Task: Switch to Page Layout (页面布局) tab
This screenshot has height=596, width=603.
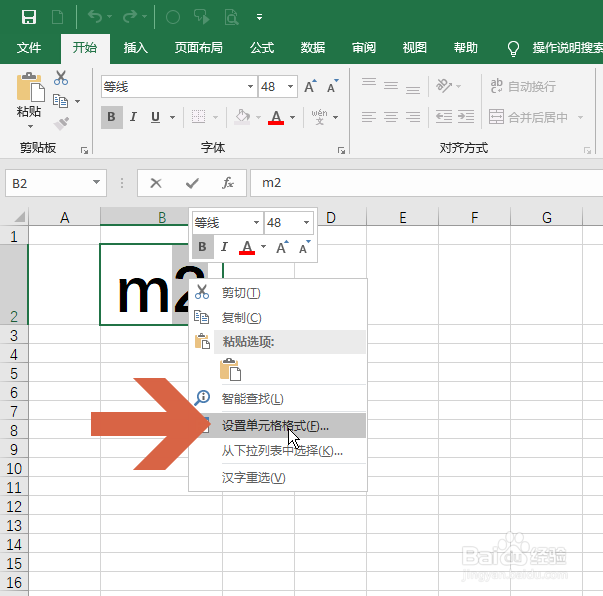Action: coord(198,48)
